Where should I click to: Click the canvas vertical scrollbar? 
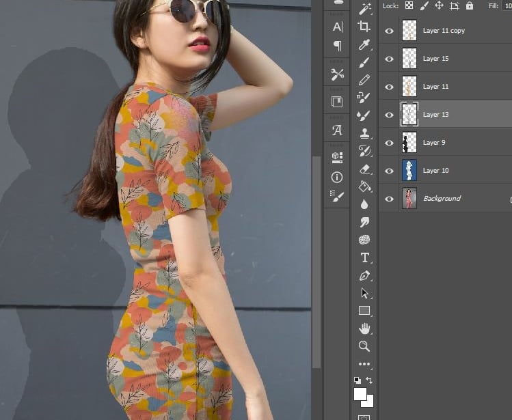[316, 262]
